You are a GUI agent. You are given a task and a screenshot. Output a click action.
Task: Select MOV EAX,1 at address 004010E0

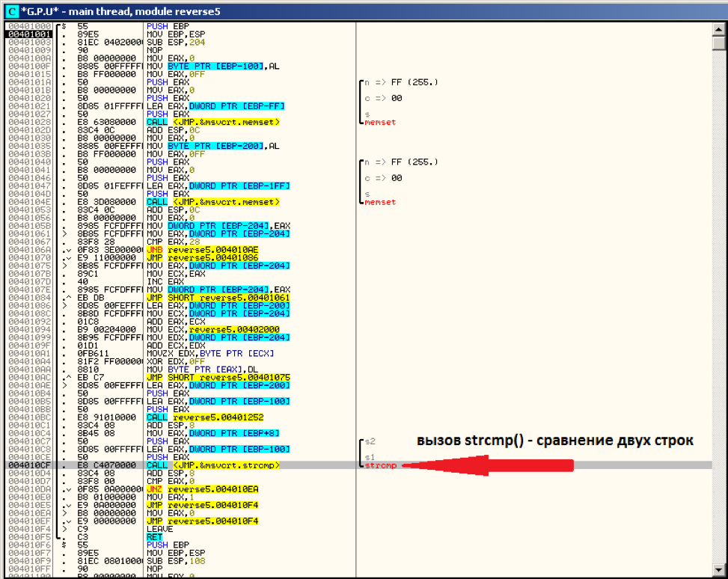coord(171,497)
